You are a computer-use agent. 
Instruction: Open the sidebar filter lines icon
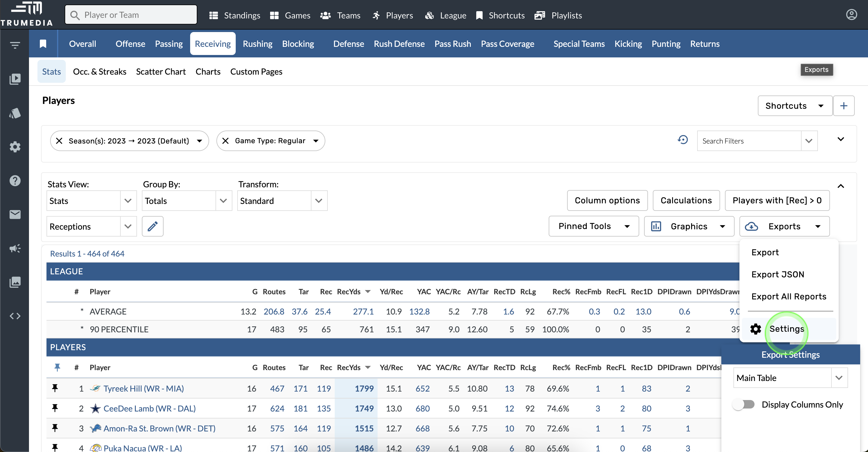[15, 45]
